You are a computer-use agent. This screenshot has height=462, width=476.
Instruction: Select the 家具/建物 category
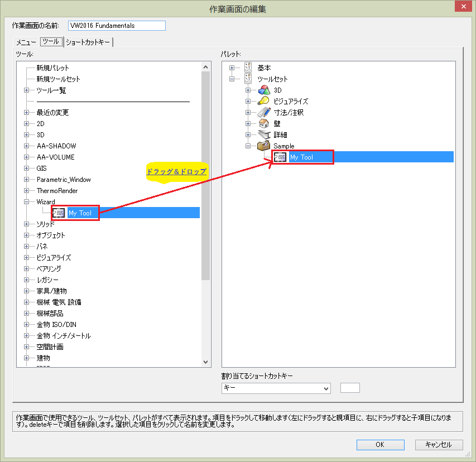click(51, 291)
